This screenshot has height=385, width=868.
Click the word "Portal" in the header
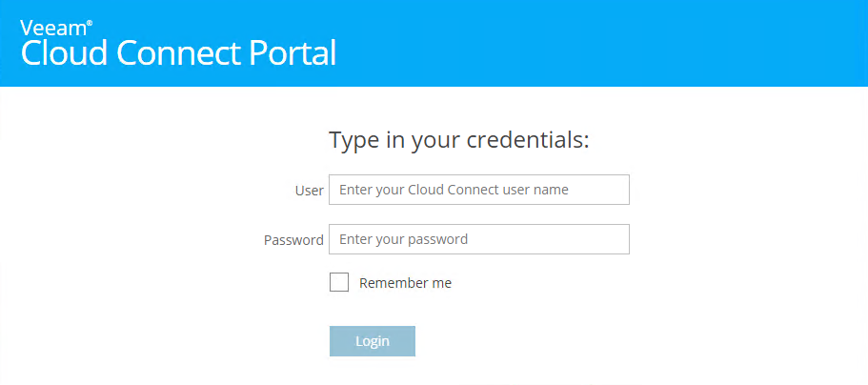[x=293, y=53]
